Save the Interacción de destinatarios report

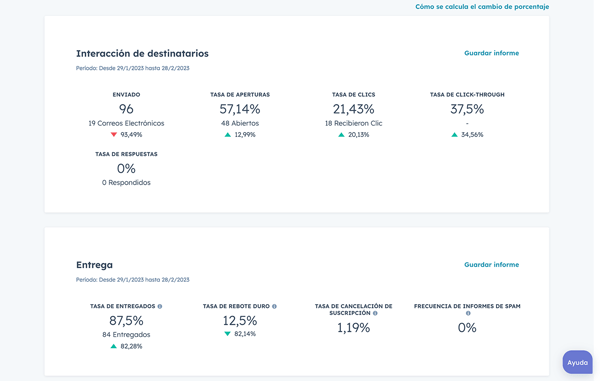pos(491,53)
